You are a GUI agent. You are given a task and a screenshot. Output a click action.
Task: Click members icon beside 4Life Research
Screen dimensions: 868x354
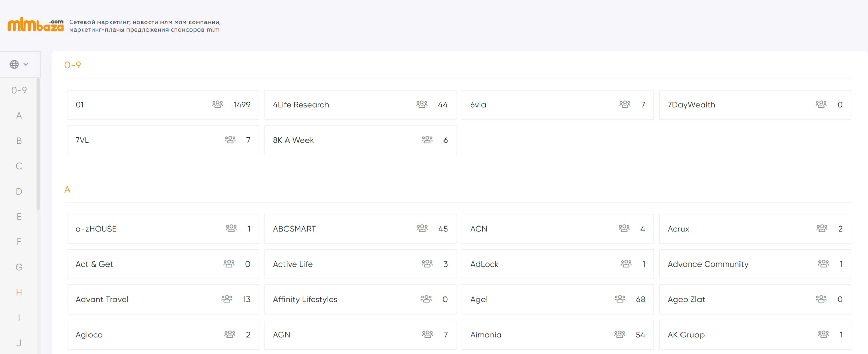(422, 104)
